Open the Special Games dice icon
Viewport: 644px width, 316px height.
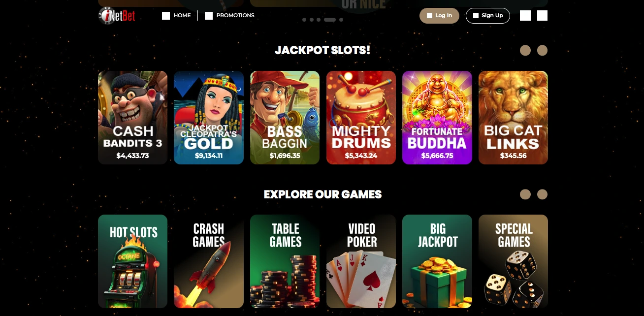pyautogui.click(x=513, y=261)
